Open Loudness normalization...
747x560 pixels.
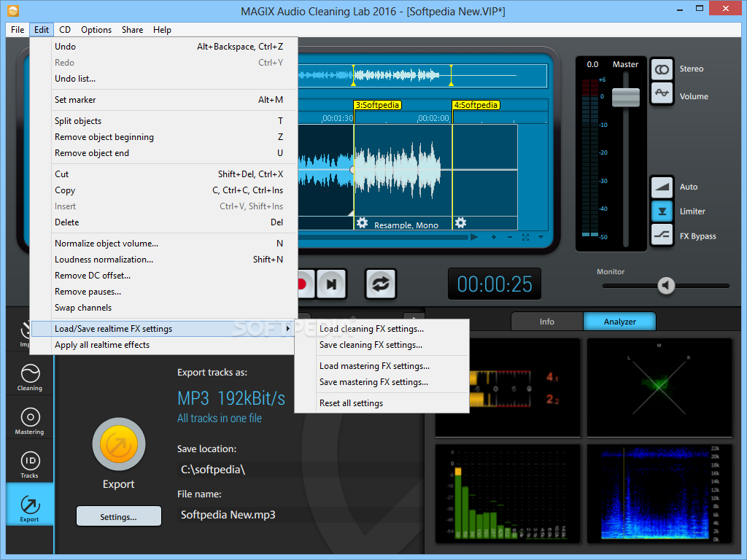tap(164, 260)
